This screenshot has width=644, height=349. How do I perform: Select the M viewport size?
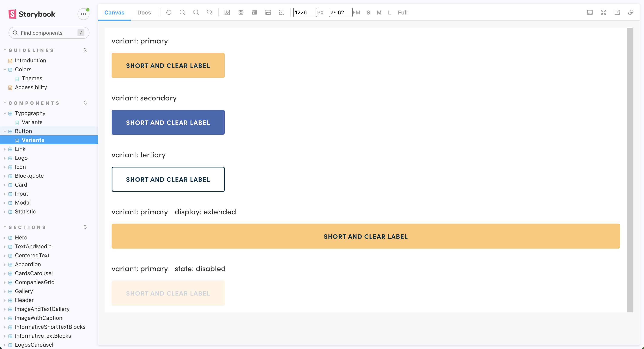pyautogui.click(x=379, y=13)
